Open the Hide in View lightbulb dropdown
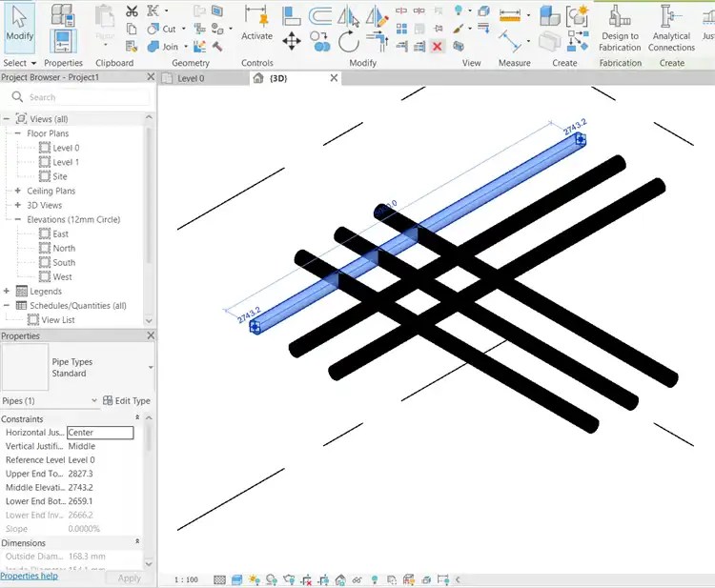 470,10
